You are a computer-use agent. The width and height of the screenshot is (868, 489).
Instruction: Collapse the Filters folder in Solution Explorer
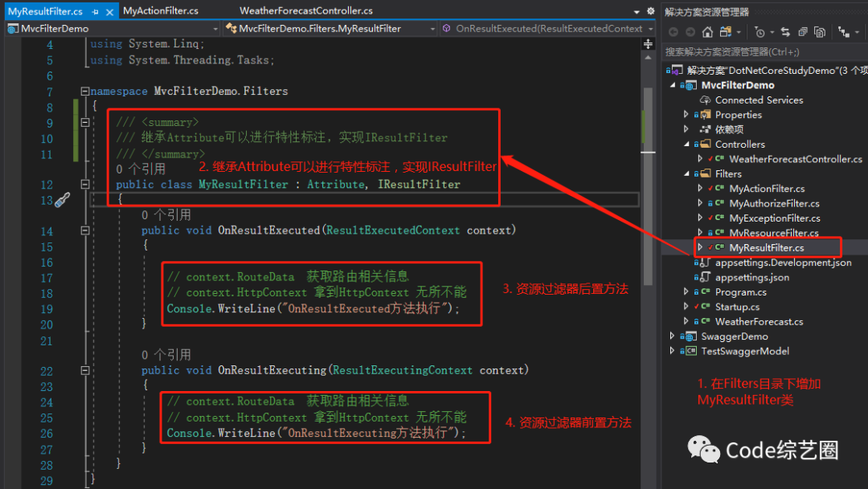pyautogui.click(x=686, y=173)
